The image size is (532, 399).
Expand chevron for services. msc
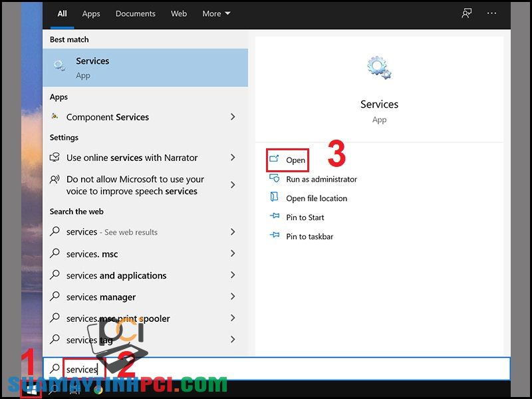[x=233, y=253]
